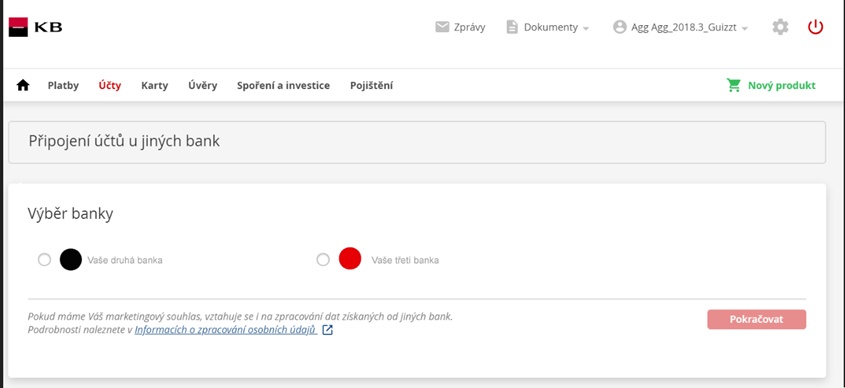Open the Zprávy envelope icon

pyautogui.click(x=442, y=27)
